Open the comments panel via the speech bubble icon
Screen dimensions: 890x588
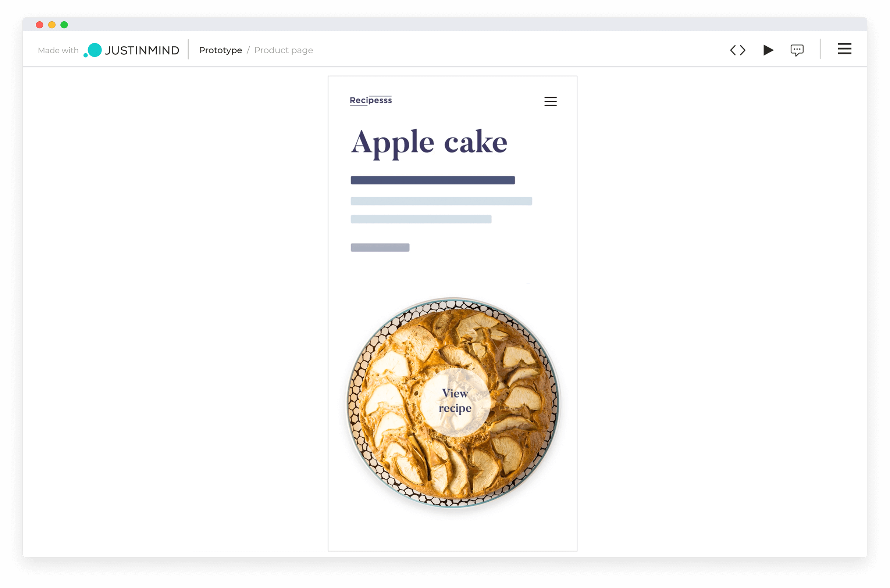797,50
